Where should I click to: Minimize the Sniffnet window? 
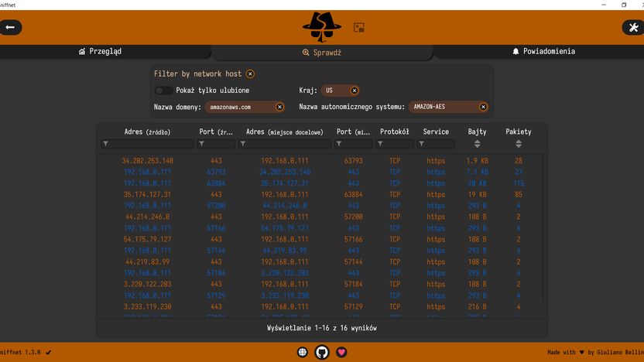[604, 5]
